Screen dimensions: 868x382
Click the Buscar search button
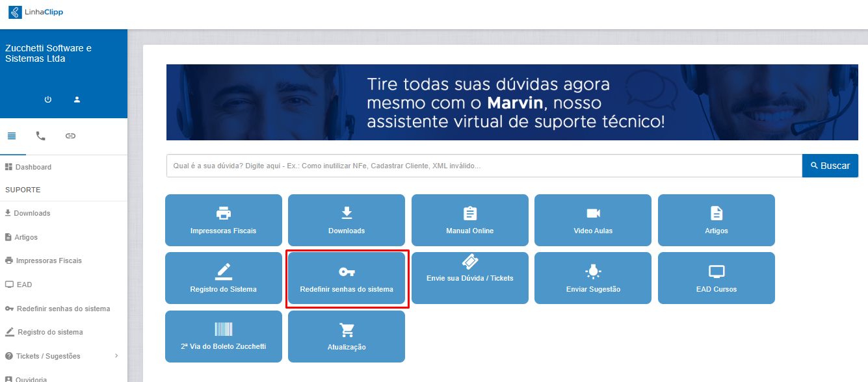(830, 166)
